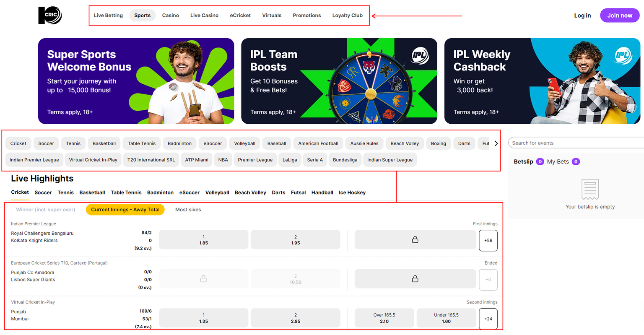The height and width of the screenshot is (335, 644).
Task: Select Winner (incl. super over) filter
Action: [46, 210]
